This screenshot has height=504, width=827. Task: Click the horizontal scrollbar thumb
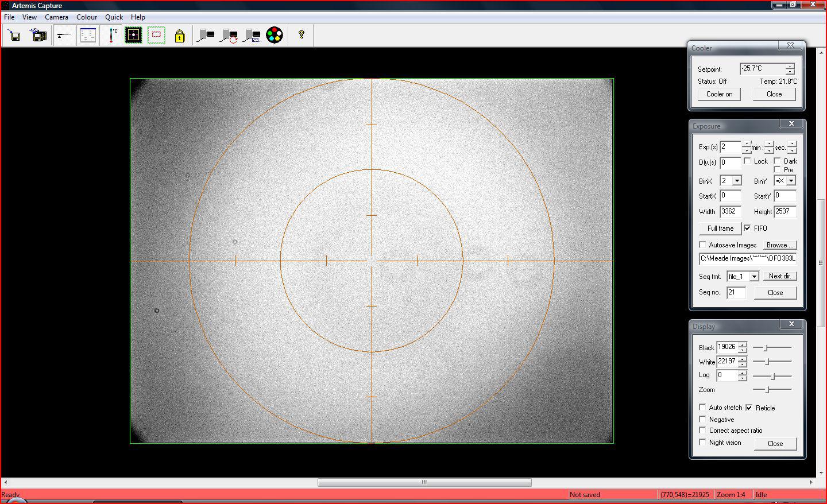424,482
